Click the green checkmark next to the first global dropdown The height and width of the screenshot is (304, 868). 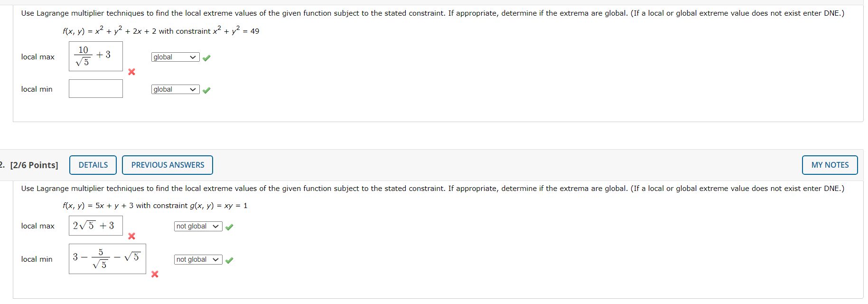click(x=206, y=57)
